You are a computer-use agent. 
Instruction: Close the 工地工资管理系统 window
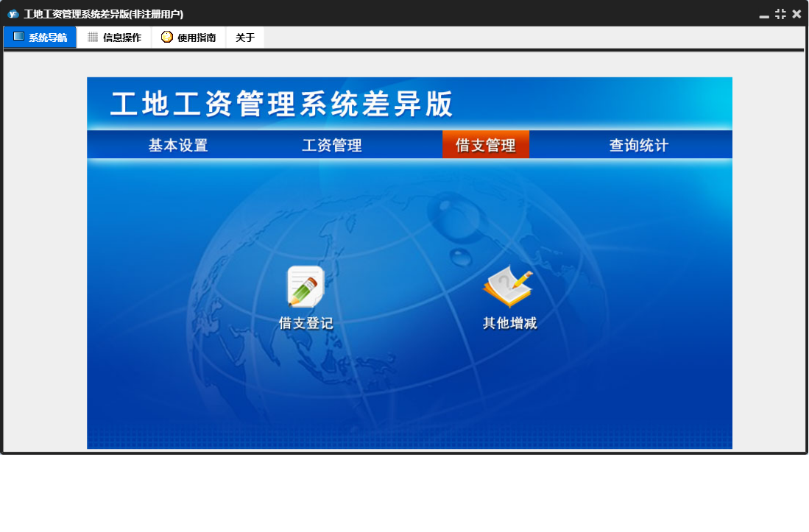pyautogui.click(x=796, y=14)
